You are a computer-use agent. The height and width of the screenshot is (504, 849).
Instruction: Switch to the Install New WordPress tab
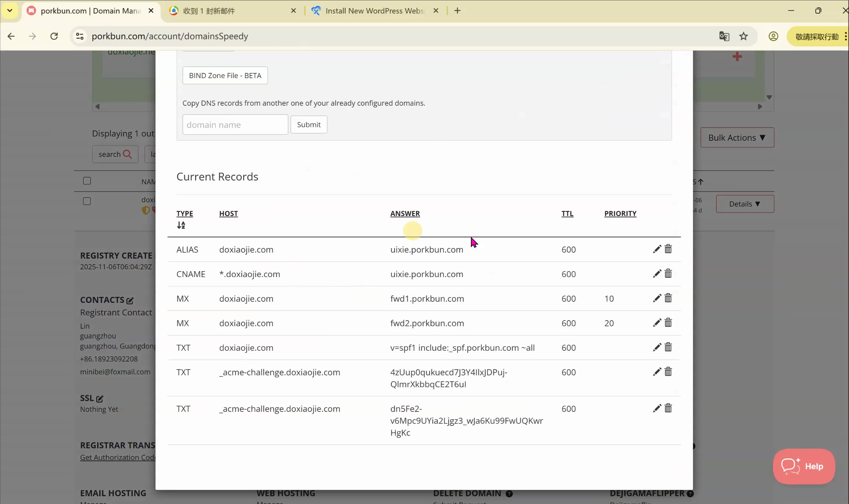[x=374, y=11]
